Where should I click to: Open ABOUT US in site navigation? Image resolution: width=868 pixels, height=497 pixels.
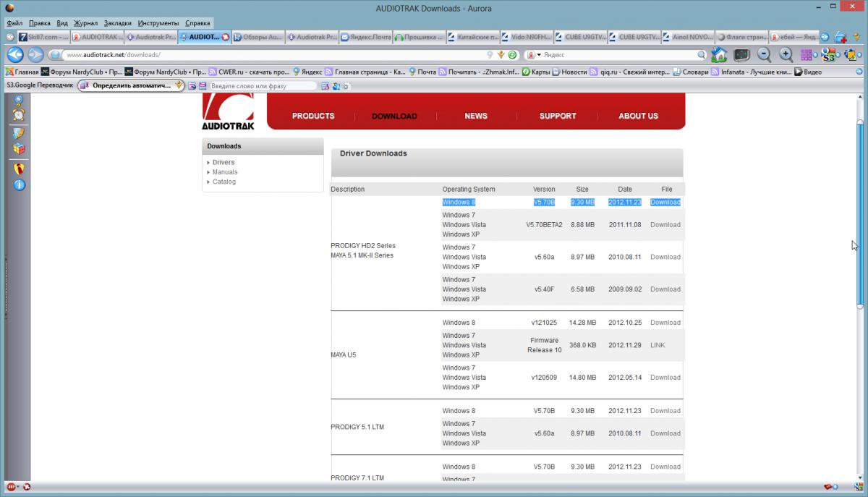638,116
